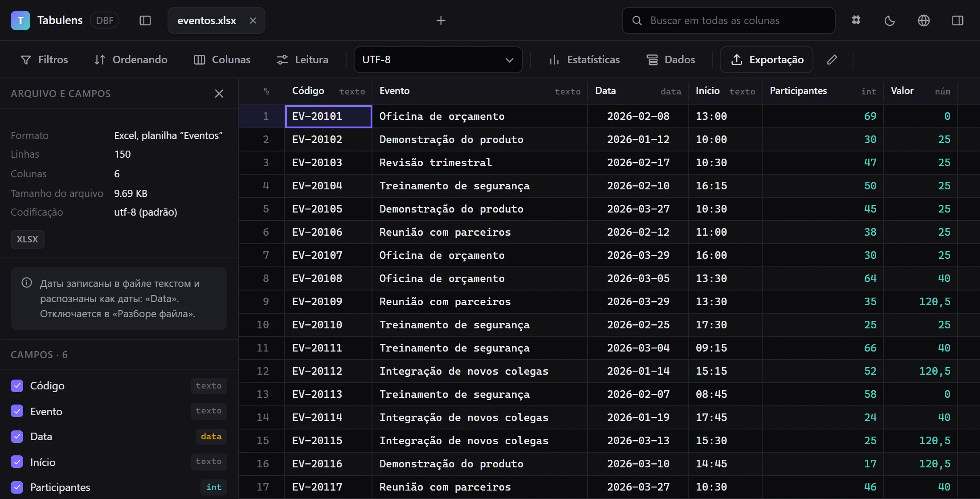Click the edit pencil icon
Image resolution: width=980 pixels, height=499 pixels.
(x=832, y=60)
